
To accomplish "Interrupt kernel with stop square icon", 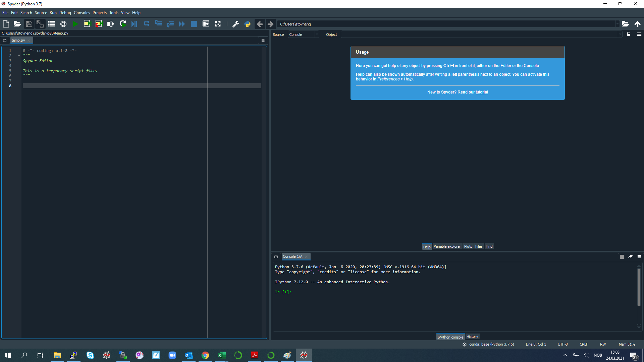I will [622, 257].
